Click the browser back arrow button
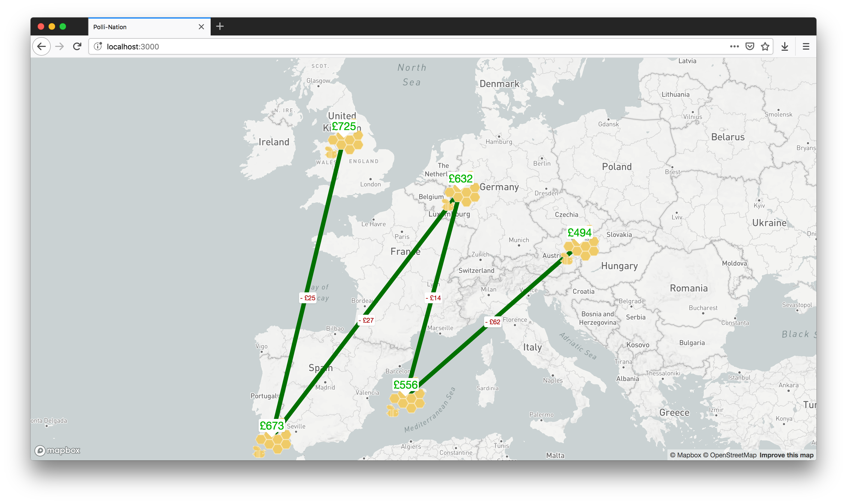 pyautogui.click(x=41, y=47)
